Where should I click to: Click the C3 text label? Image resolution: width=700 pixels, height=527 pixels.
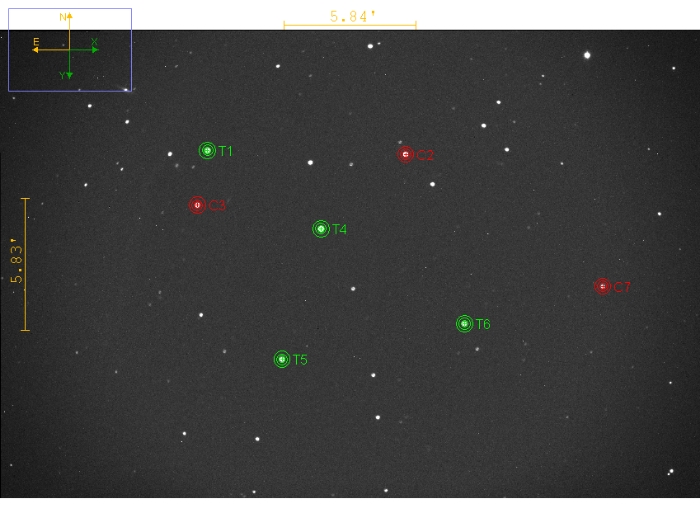217,206
